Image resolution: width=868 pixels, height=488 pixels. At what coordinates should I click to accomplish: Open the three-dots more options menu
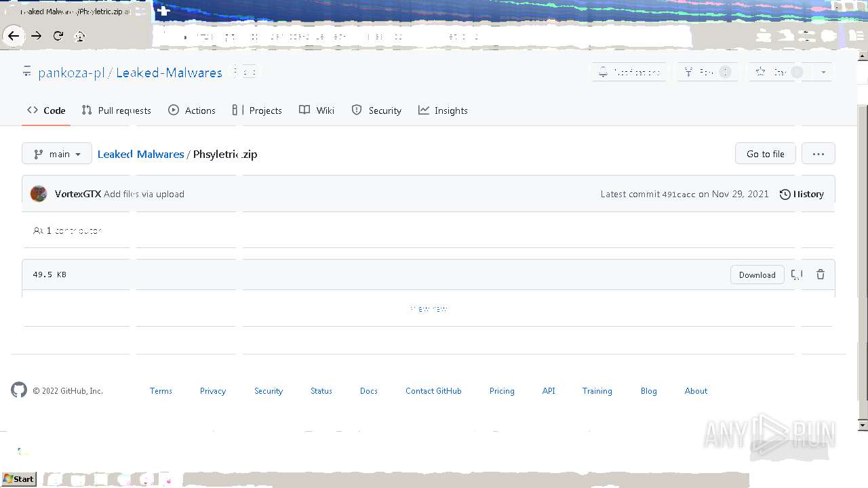tap(818, 154)
